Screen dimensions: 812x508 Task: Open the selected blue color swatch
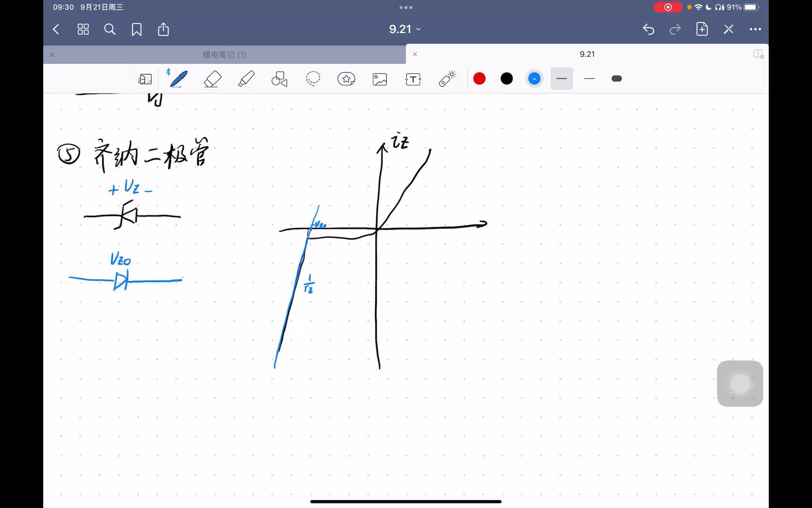tap(534, 79)
